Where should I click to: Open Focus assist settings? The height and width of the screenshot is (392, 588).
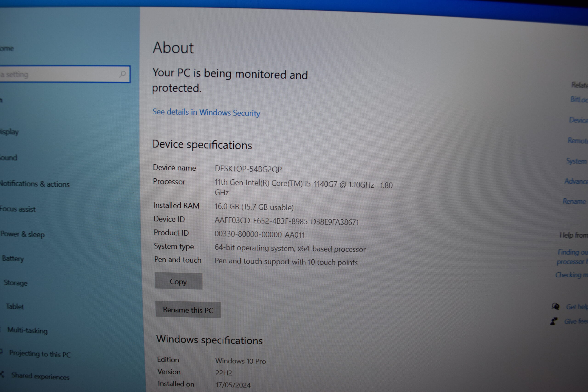click(18, 209)
